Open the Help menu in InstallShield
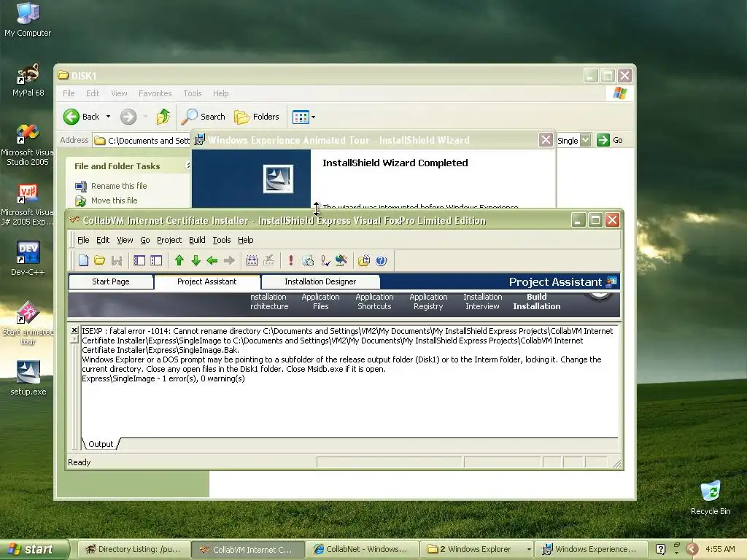This screenshot has height=560, width=747. point(245,240)
